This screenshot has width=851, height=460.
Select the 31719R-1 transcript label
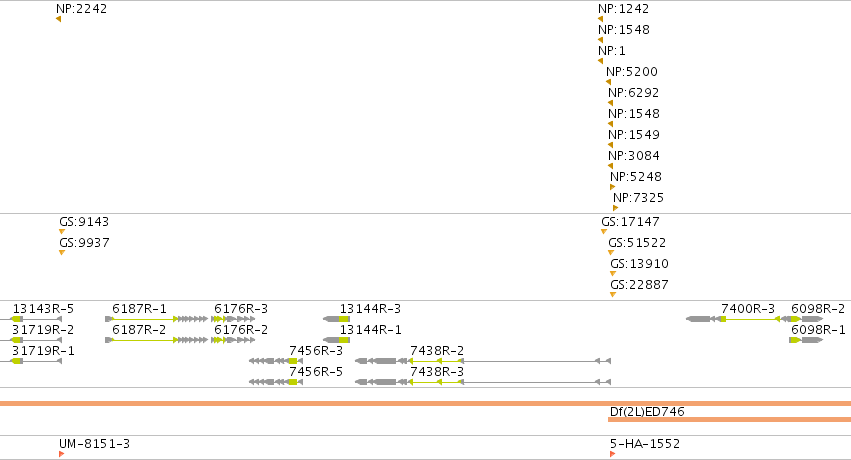tap(43, 351)
